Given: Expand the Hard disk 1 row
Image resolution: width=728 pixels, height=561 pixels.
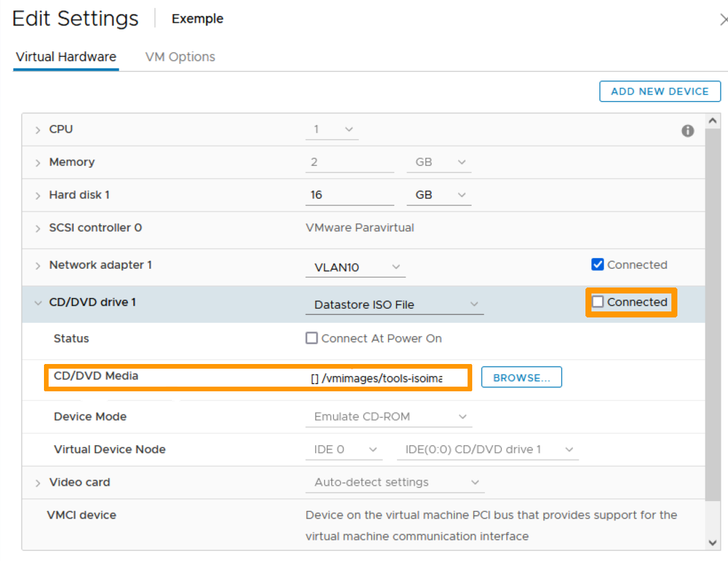Looking at the screenshot, I should point(38,196).
